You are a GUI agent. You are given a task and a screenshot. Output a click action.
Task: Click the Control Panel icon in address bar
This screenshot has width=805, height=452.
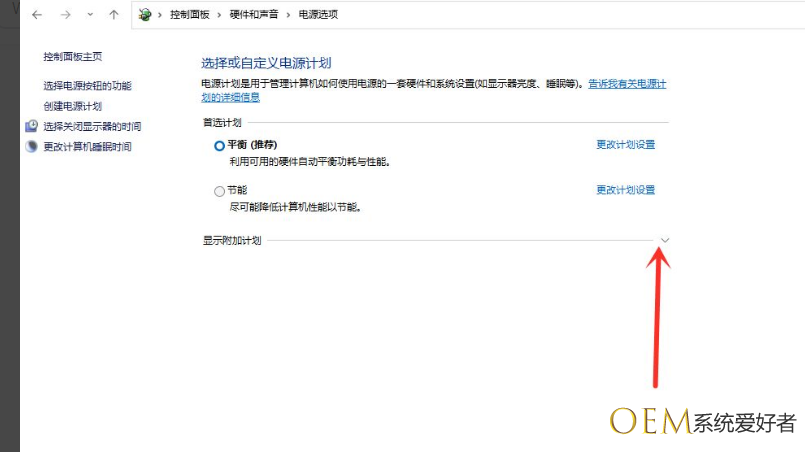click(146, 15)
